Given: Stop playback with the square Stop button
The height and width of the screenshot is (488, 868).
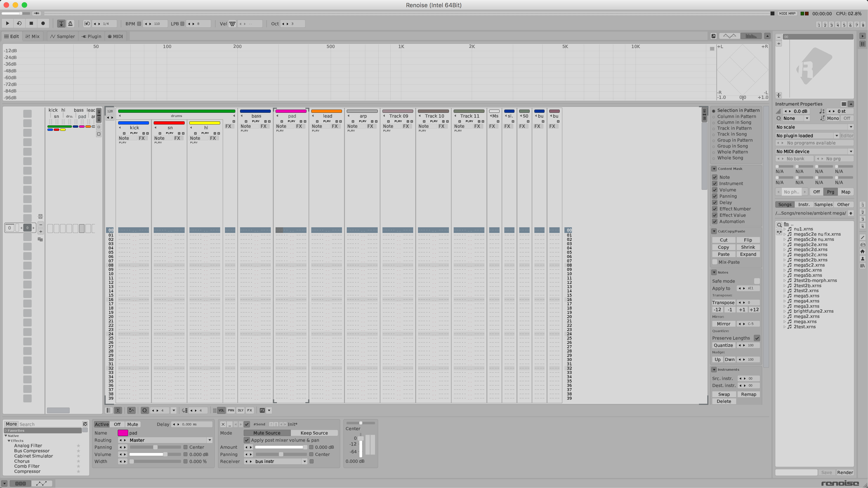Looking at the screenshot, I should tap(31, 23).
